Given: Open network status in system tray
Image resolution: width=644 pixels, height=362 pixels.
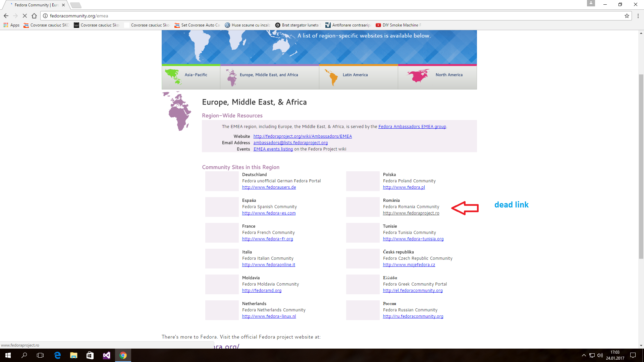Looking at the screenshot, I should pos(592,355).
